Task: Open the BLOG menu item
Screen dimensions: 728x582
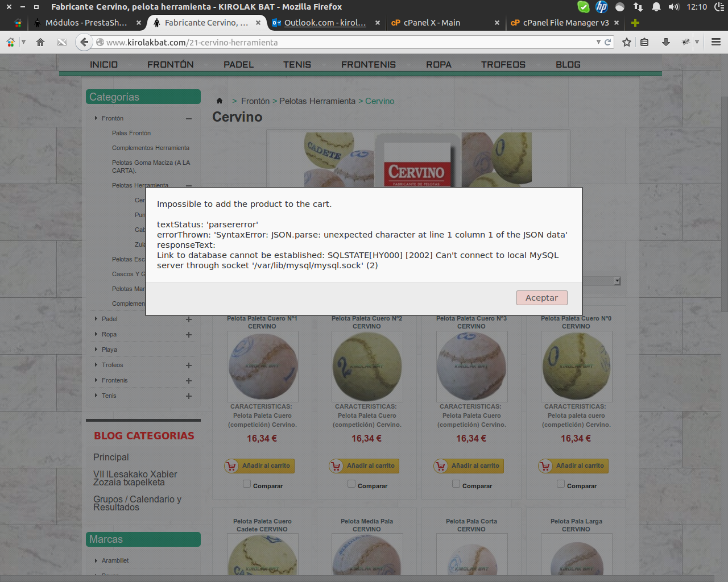Action: click(x=568, y=65)
